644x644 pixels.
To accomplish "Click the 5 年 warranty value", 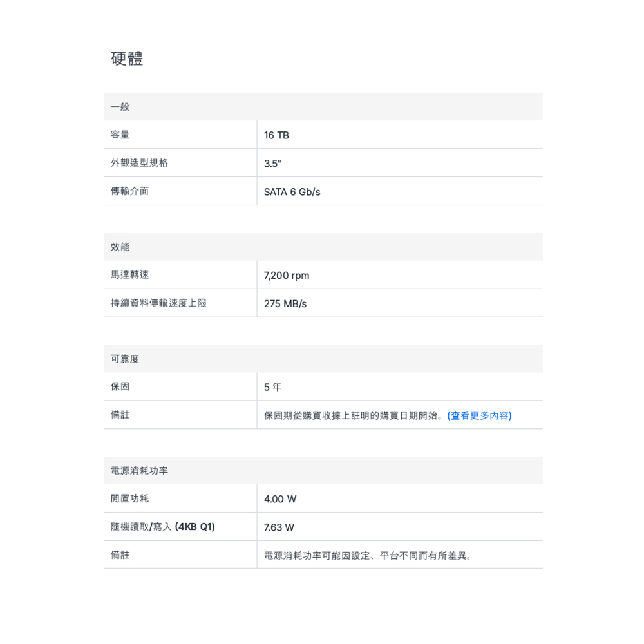I will [x=272, y=388].
